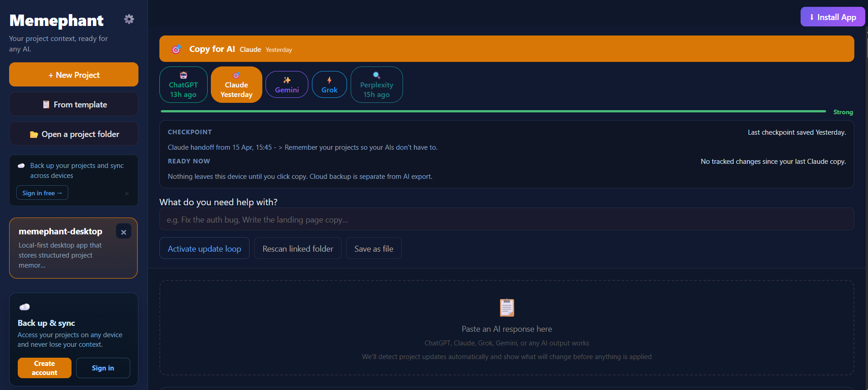Open settings via the gear icon
868x390 pixels.
129,19
